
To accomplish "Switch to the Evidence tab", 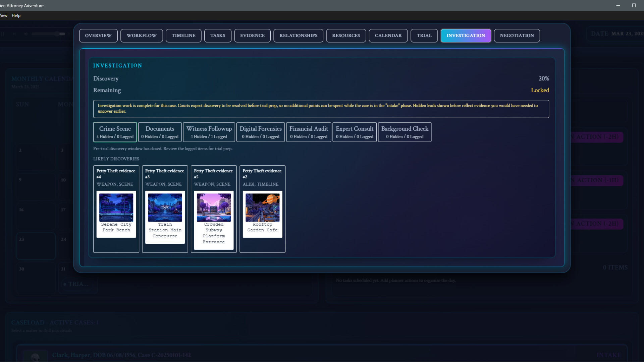I will pyautogui.click(x=252, y=36).
